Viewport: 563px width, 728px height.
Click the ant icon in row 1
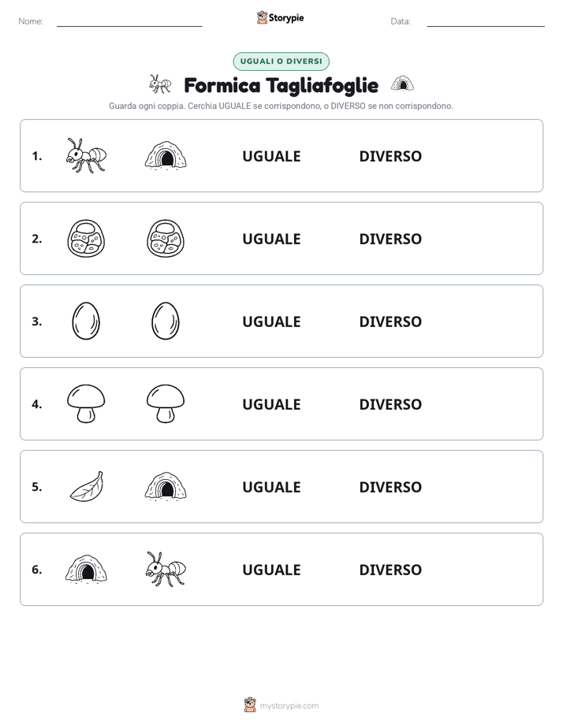(86, 155)
